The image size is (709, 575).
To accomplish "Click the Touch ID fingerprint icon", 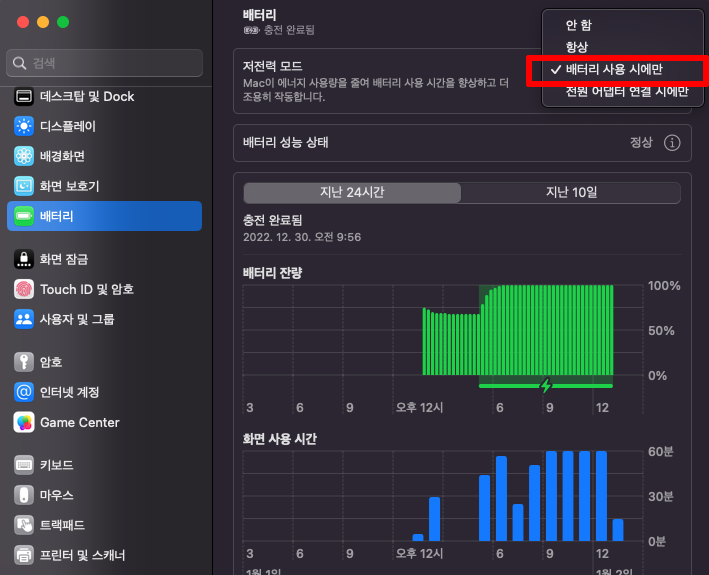I will tap(24, 289).
